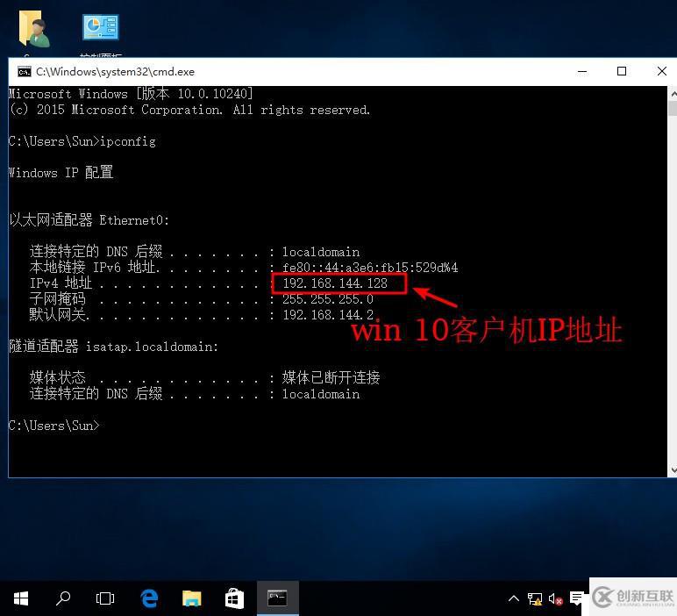Image resolution: width=677 pixels, height=616 pixels.
Task: Click the console scrollbar down arrow
Action: [x=673, y=469]
